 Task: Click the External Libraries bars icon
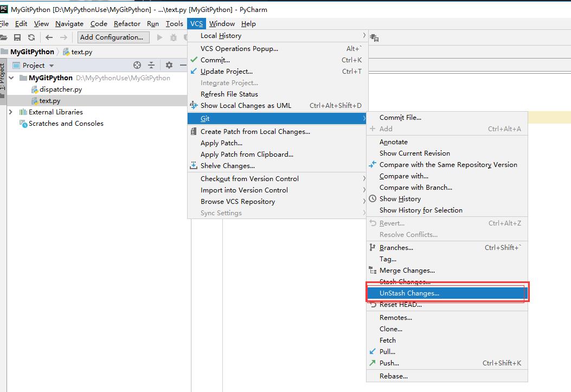point(23,112)
